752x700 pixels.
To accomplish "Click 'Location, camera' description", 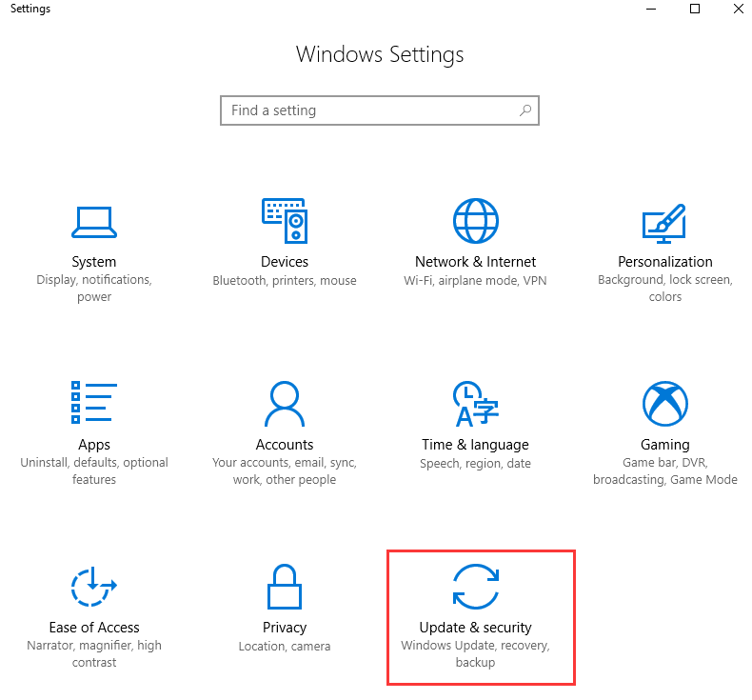I will (x=285, y=647).
